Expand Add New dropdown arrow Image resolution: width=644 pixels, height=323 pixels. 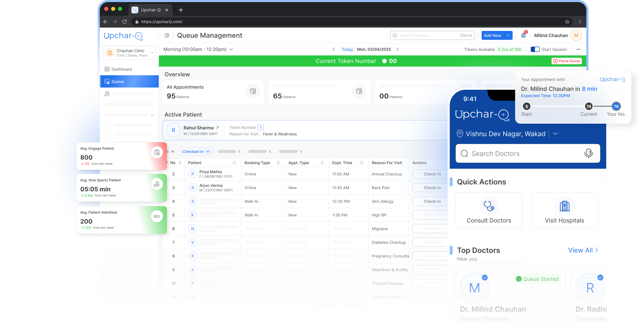click(508, 35)
